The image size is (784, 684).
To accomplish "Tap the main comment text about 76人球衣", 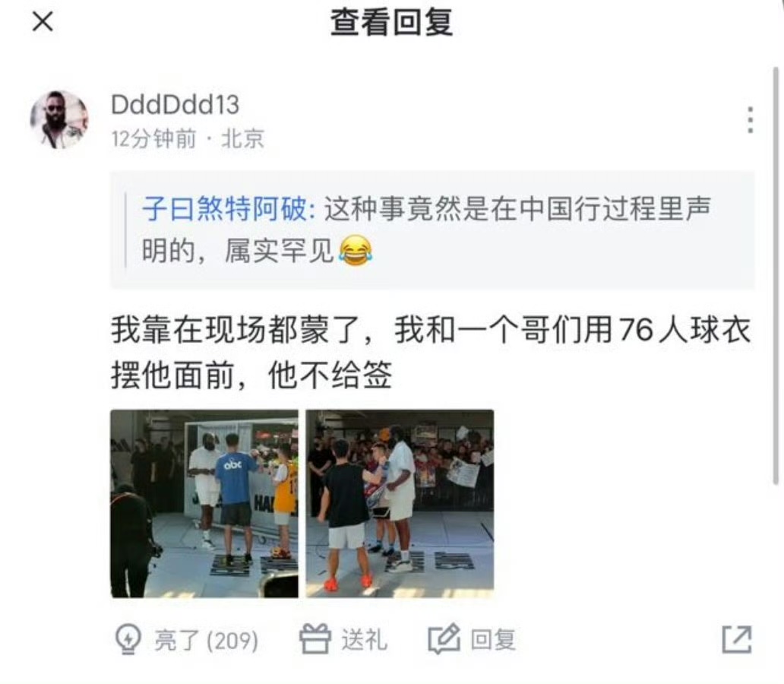I will (x=431, y=352).
